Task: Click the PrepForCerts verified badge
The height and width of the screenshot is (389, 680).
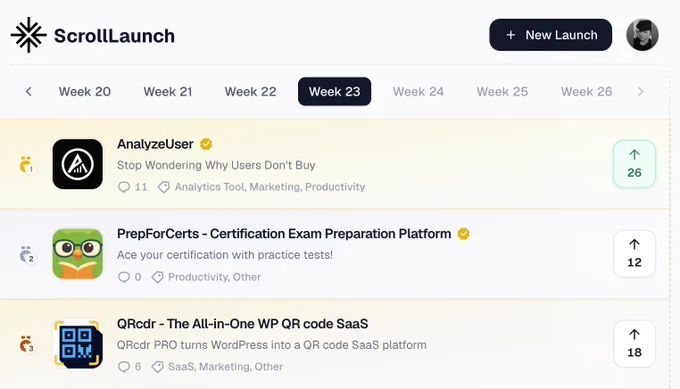Action: 464,234
